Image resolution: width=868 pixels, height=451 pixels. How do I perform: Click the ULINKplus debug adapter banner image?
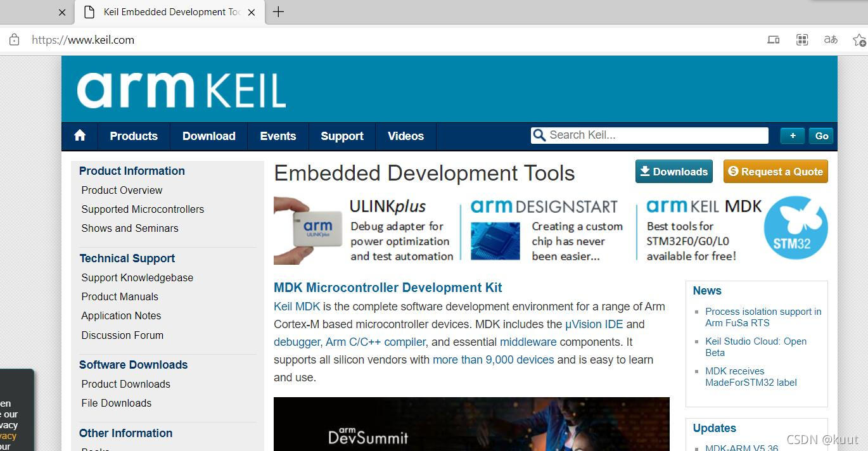[309, 231]
